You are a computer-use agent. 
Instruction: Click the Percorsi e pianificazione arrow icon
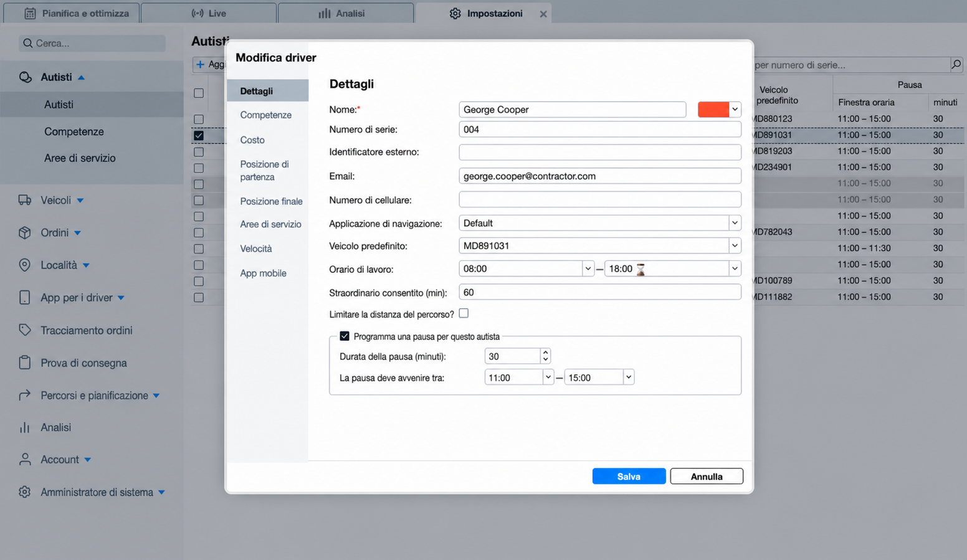[25, 395]
